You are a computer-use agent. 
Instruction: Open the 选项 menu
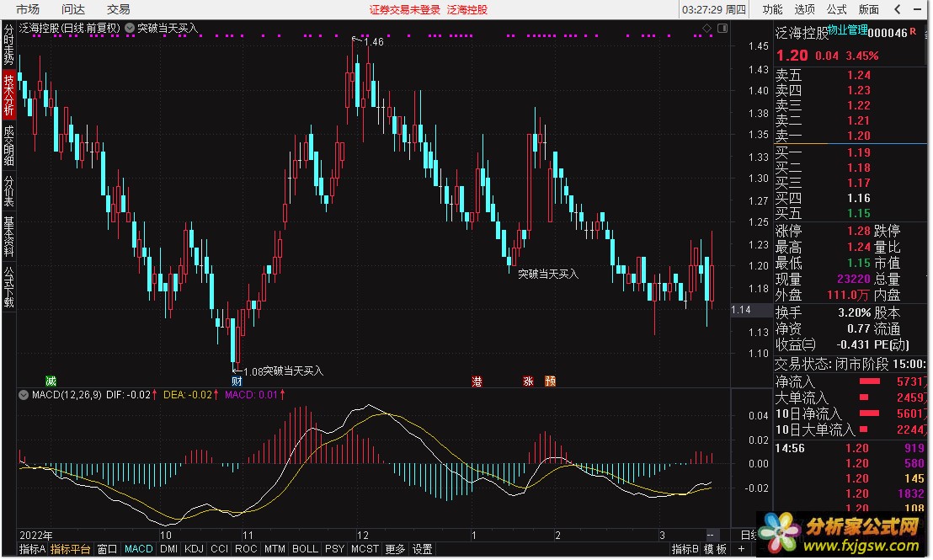pos(804,9)
